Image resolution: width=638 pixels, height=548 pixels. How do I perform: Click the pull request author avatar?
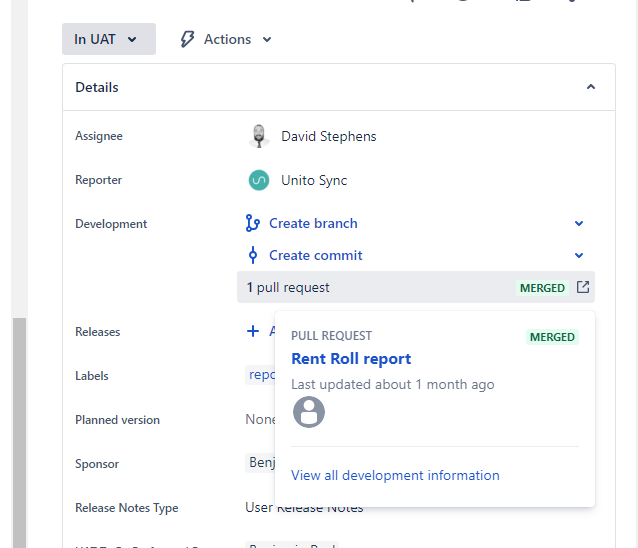(309, 412)
